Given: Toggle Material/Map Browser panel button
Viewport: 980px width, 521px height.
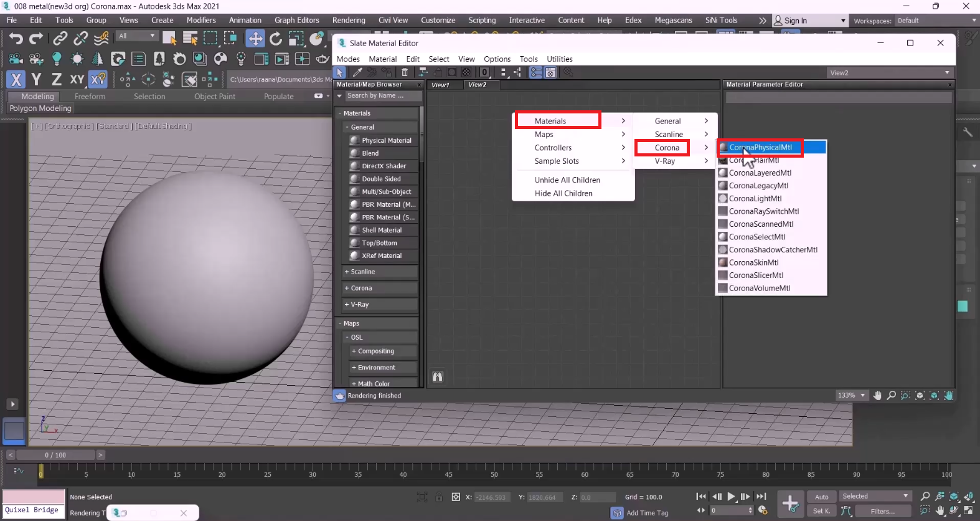Looking at the screenshot, I should (535, 72).
